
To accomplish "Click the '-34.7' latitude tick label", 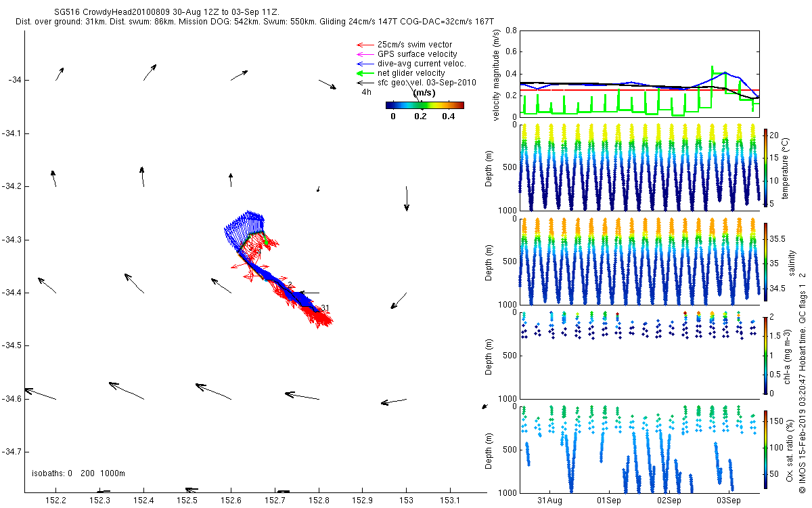I will coord(12,452).
